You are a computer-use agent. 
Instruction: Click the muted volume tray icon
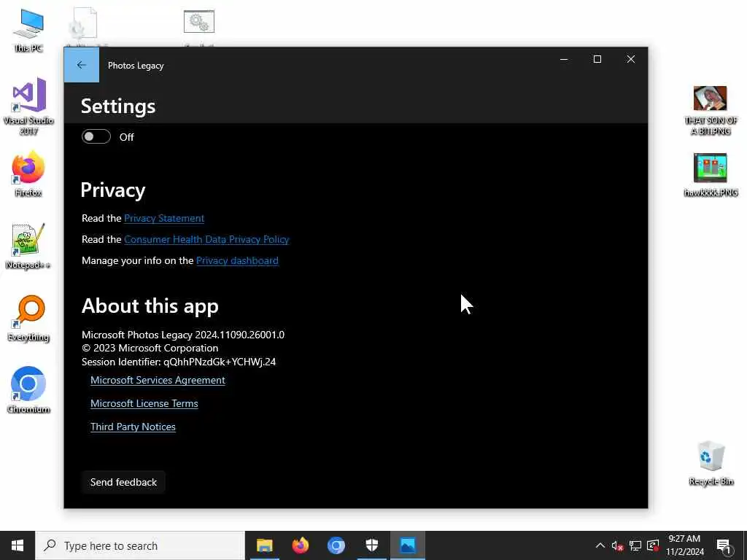pos(617,545)
